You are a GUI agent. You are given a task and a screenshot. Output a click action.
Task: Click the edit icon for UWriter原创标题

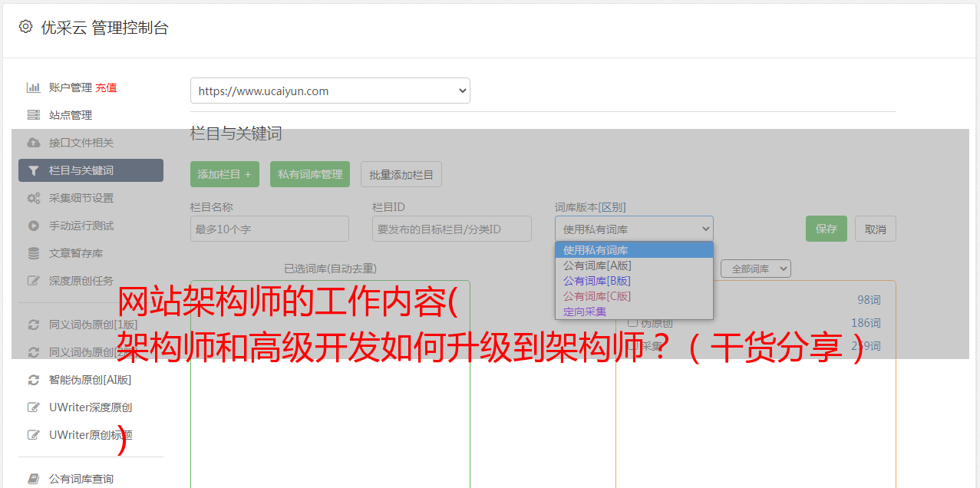point(33,435)
